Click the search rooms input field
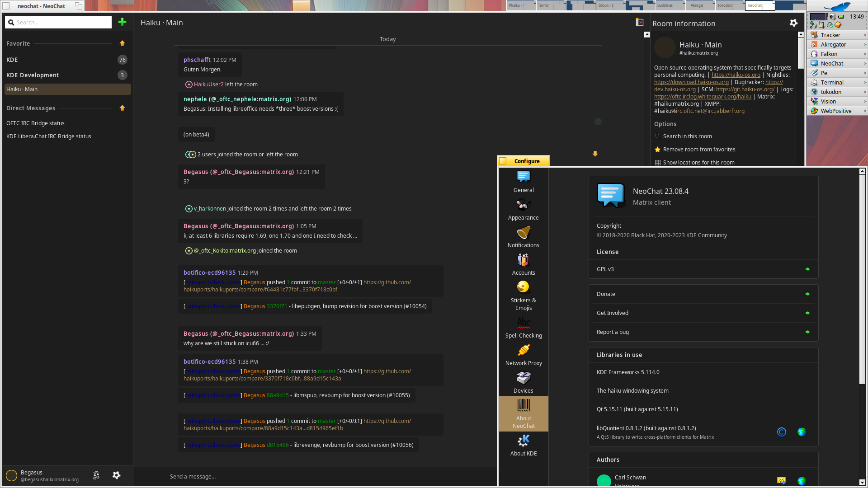 pyautogui.click(x=58, y=22)
